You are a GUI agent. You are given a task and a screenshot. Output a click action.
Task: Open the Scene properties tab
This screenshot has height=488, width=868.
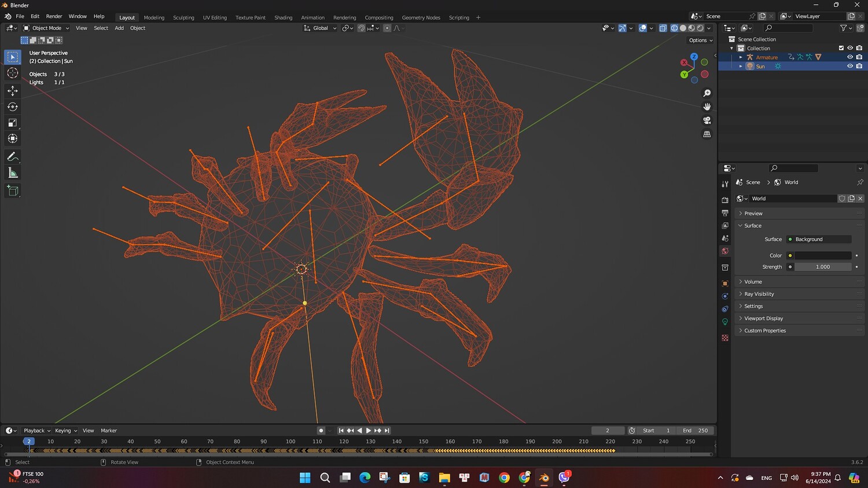coord(725,239)
